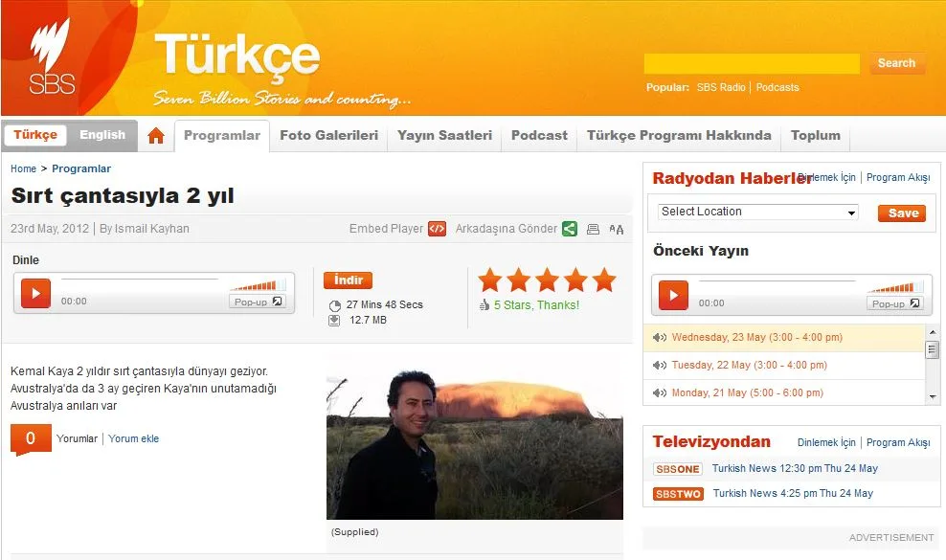The width and height of the screenshot is (946, 560).
Task: Adjust the Dinle player volume bars
Action: (x=258, y=285)
